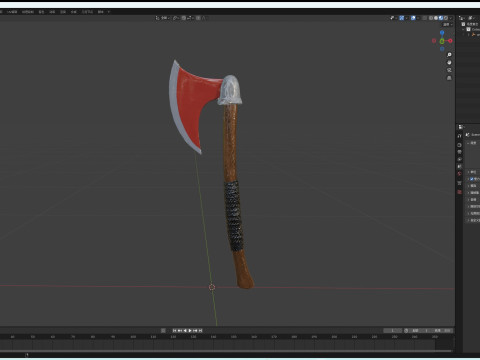Image resolution: width=480 pixels, height=360 pixels.
Task: Jump to the timeline end frame
Action: pyautogui.click(x=200, y=330)
